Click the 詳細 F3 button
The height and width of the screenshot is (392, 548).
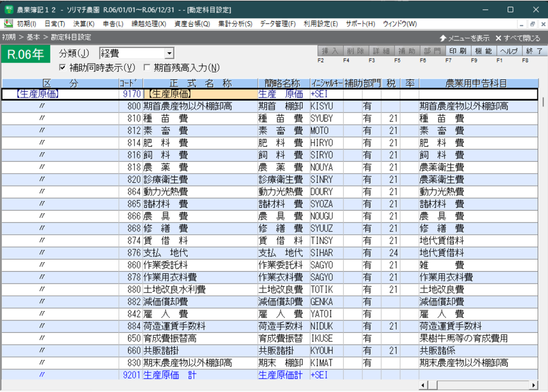tap(381, 51)
